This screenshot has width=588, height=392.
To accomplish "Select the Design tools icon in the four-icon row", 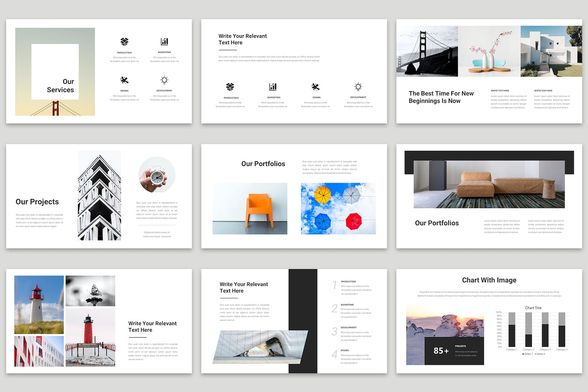I will click(315, 87).
